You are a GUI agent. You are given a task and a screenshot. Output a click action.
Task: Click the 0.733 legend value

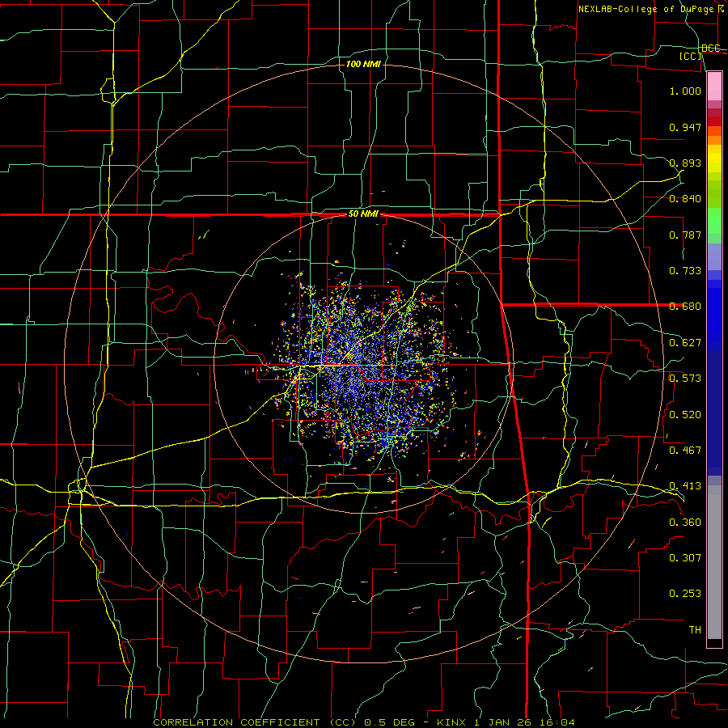[x=685, y=271]
